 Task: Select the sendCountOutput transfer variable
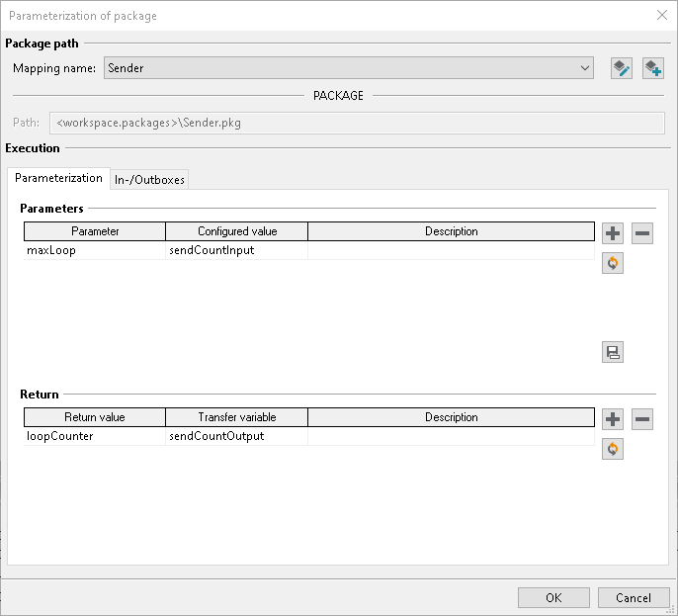coord(236,436)
